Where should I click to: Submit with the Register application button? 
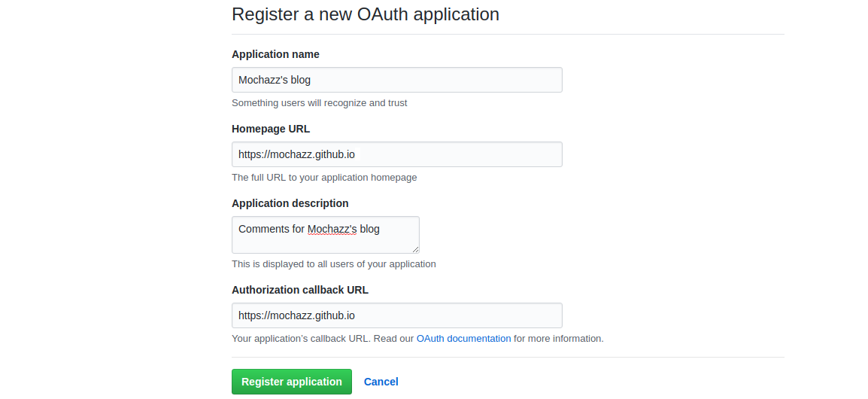point(292,382)
